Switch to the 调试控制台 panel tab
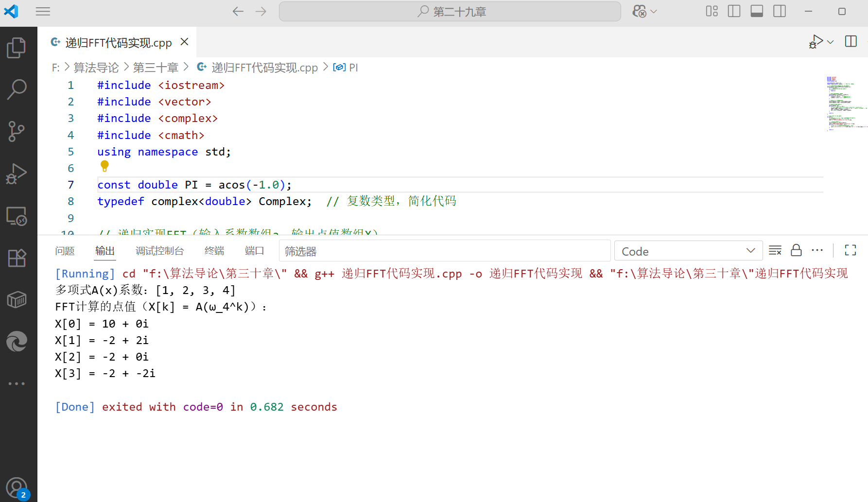 160,251
